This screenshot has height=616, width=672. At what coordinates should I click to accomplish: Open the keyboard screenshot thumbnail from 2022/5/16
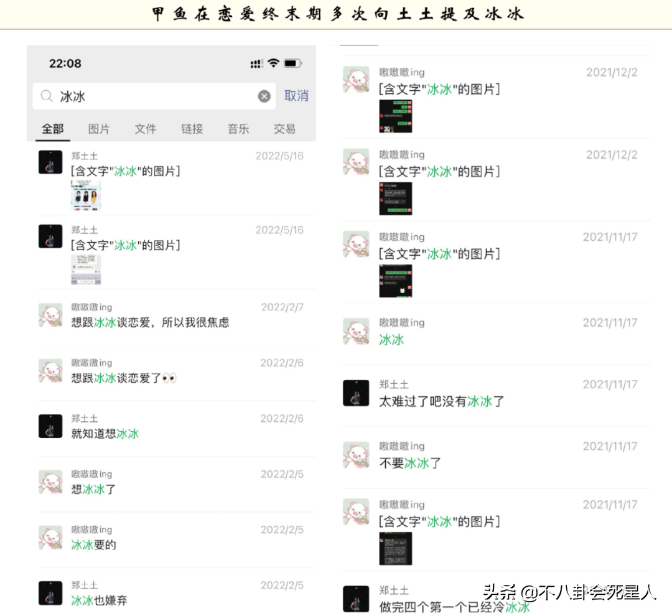[86, 269]
